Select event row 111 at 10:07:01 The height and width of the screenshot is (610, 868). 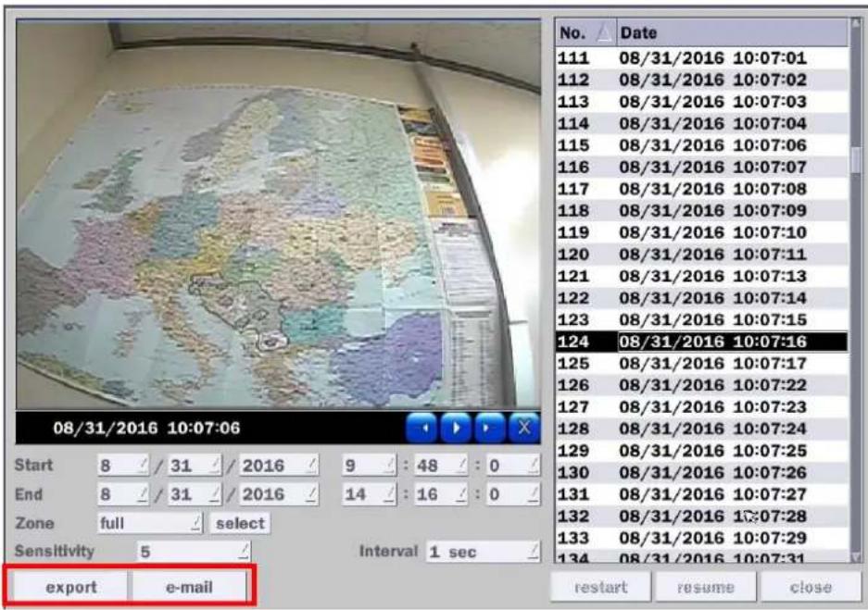pyautogui.click(x=702, y=58)
